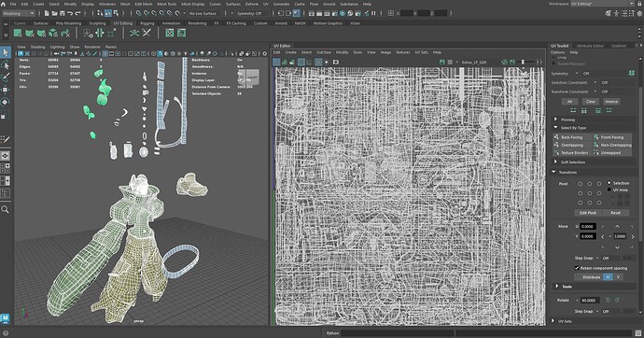Click the Reset pivot button
Screen dimensions: 644x338
(615, 213)
